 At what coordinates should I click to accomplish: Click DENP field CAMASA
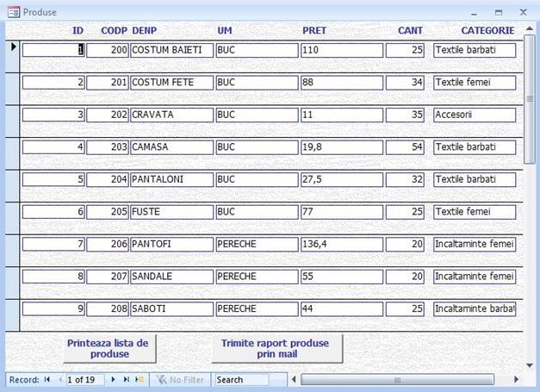point(172,147)
